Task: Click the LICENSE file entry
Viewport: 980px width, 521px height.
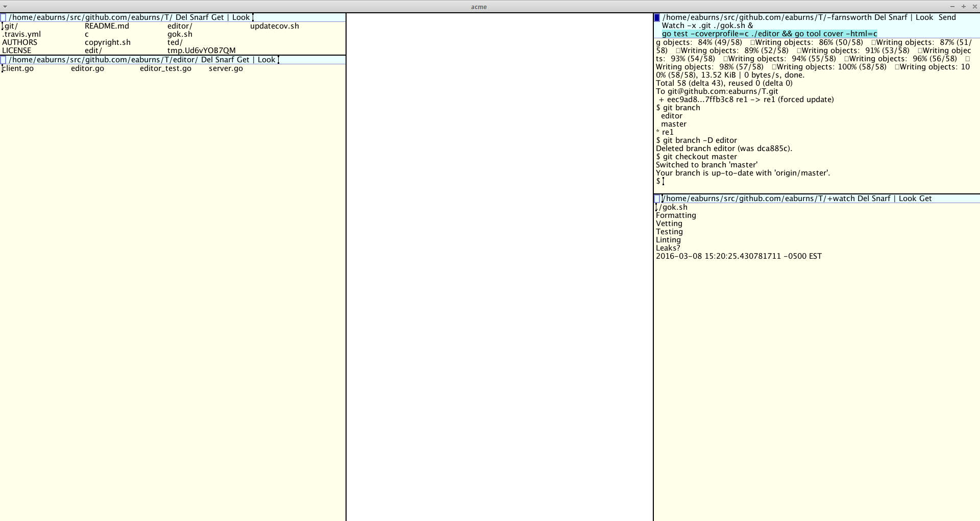Action: point(17,51)
